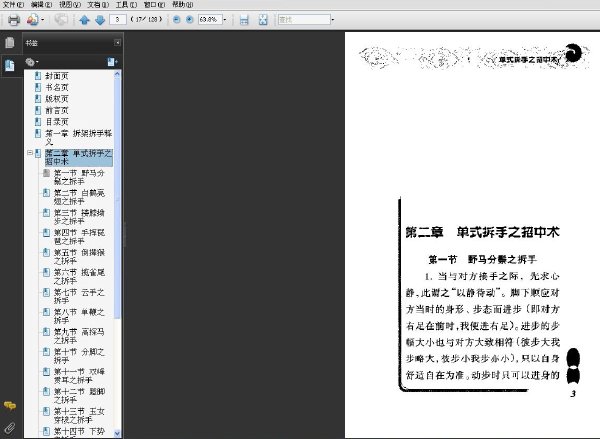Go to the previous page with the up arrow
The height and width of the screenshot is (439, 600).
84,20
